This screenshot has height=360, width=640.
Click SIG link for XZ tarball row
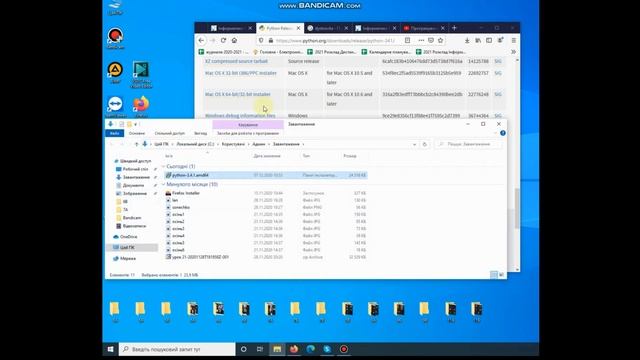coord(498,61)
